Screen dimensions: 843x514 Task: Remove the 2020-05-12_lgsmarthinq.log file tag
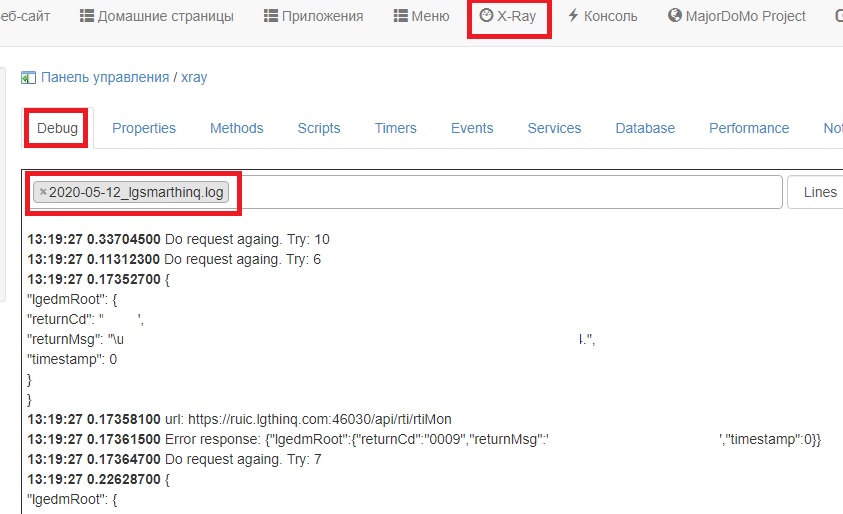tap(43, 192)
